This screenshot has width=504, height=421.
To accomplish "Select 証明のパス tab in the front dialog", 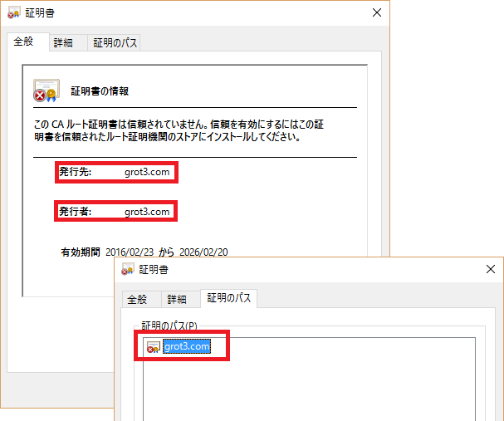I will click(x=229, y=298).
